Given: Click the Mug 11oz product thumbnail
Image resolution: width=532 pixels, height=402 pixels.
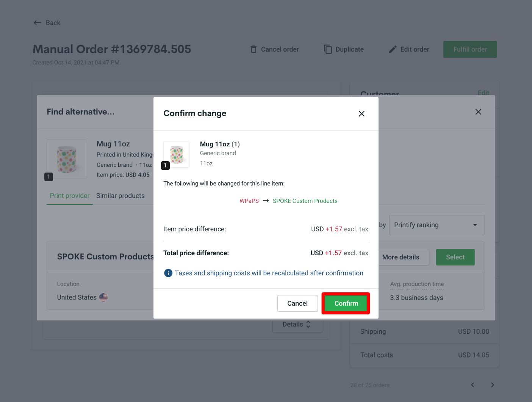Looking at the screenshot, I should coord(176,154).
